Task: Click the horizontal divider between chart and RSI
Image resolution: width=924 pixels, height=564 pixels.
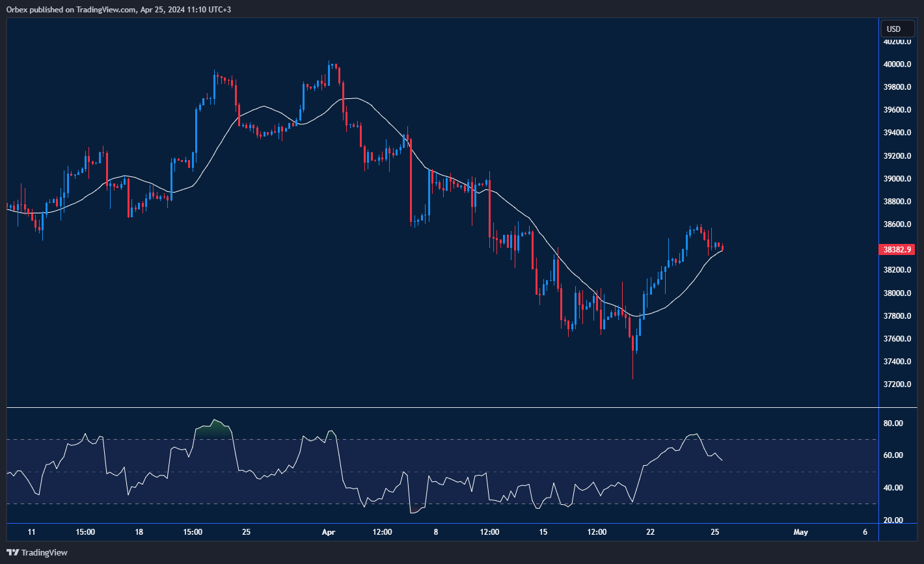Action: 442,408
